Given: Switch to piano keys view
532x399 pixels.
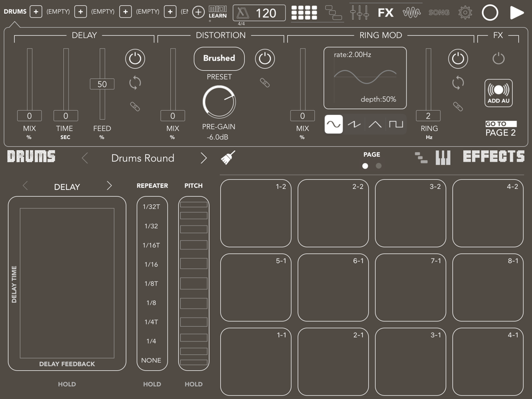Looking at the screenshot, I should point(443,157).
